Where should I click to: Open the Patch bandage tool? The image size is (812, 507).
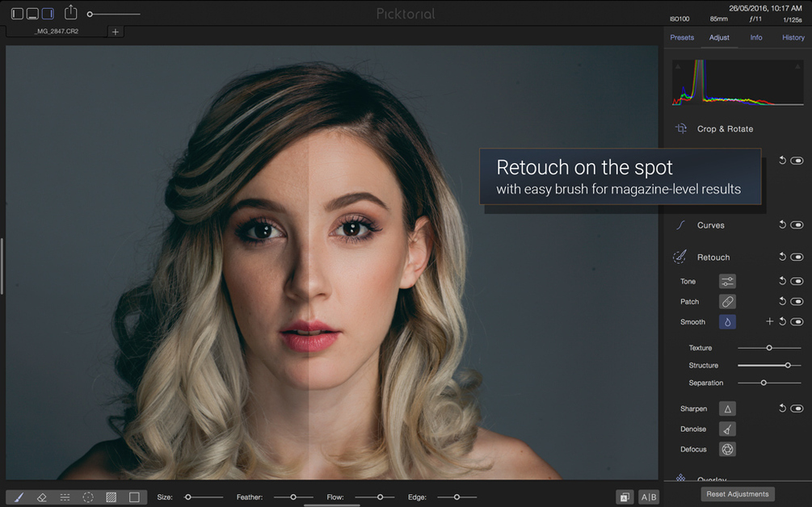pyautogui.click(x=727, y=302)
